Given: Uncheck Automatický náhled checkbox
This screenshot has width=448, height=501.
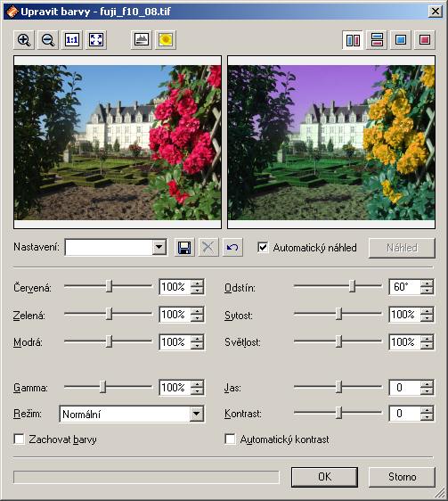Looking at the screenshot, I should pos(263,247).
